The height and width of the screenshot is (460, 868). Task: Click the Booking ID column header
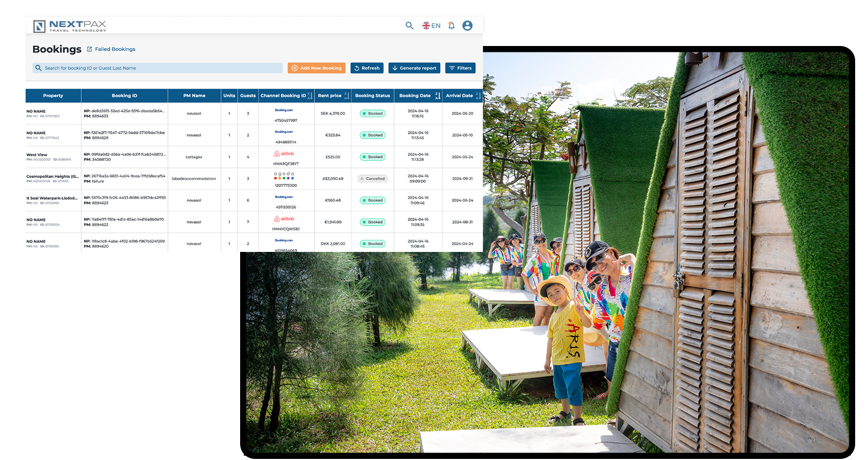point(124,96)
